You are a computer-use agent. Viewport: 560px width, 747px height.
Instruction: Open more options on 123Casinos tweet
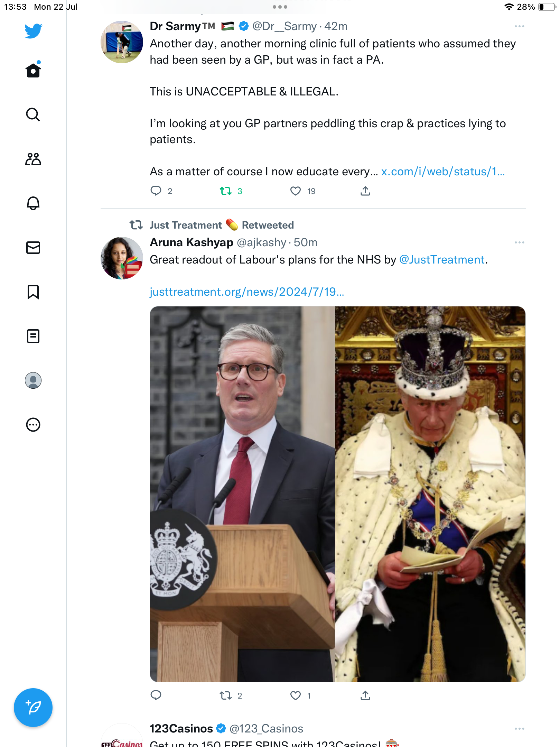tap(519, 729)
